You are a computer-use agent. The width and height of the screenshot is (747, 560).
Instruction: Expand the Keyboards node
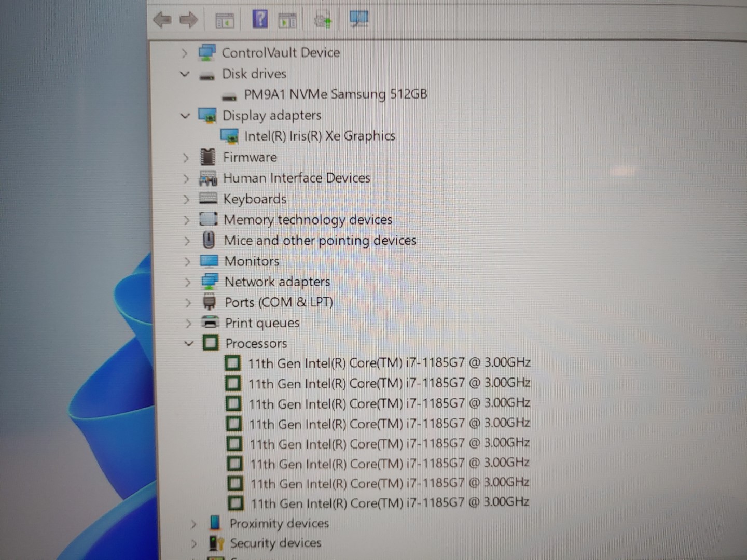187,199
